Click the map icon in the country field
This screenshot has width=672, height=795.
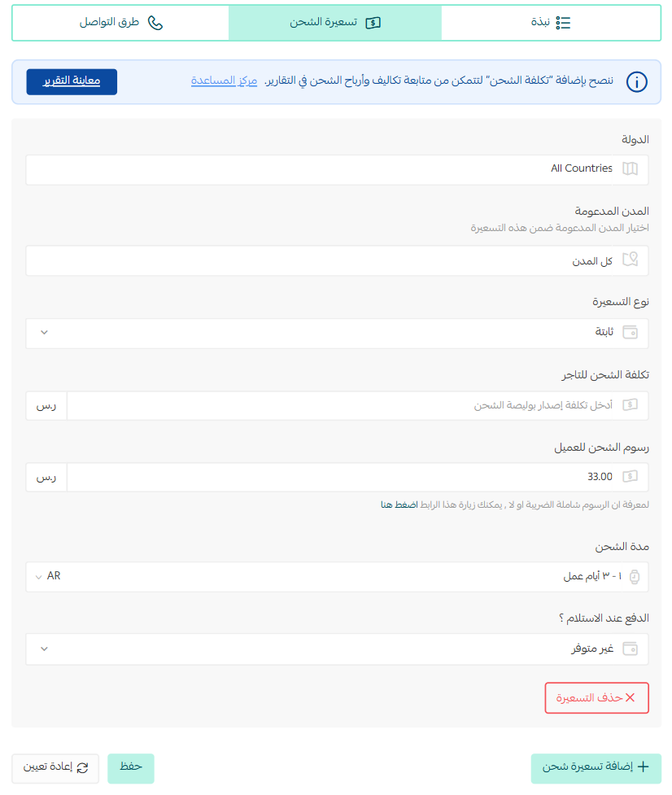(x=630, y=168)
